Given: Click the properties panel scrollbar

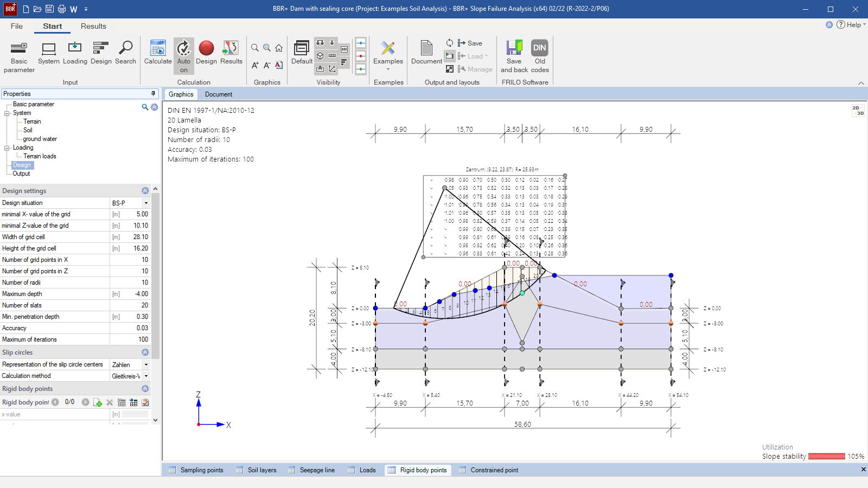Looking at the screenshot, I should [x=156, y=275].
